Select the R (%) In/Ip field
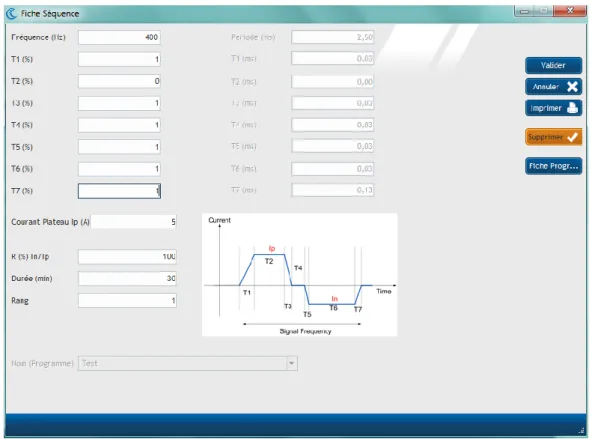The image size is (595, 439). point(127,257)
